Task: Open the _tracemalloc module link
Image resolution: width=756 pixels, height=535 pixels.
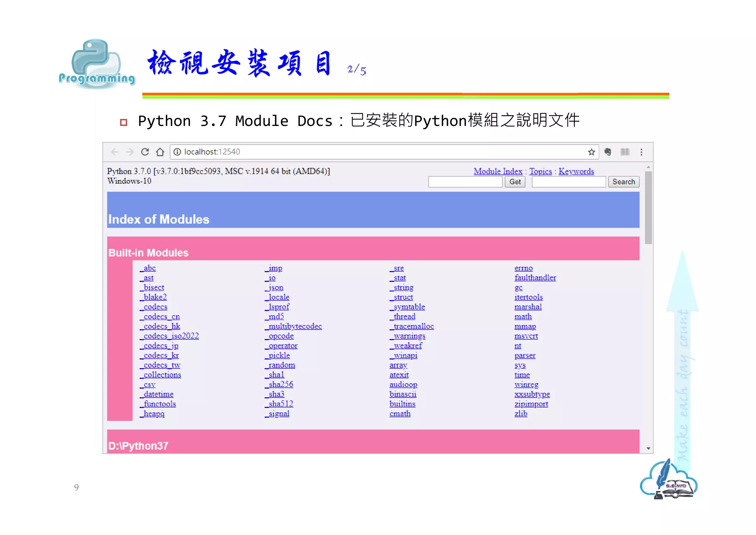Action: 412,326
